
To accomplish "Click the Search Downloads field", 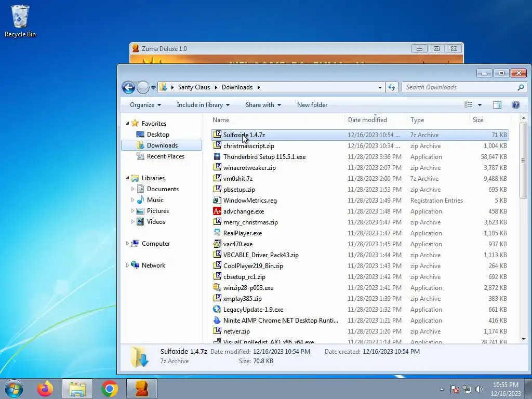I will click(x=464, y=87).
